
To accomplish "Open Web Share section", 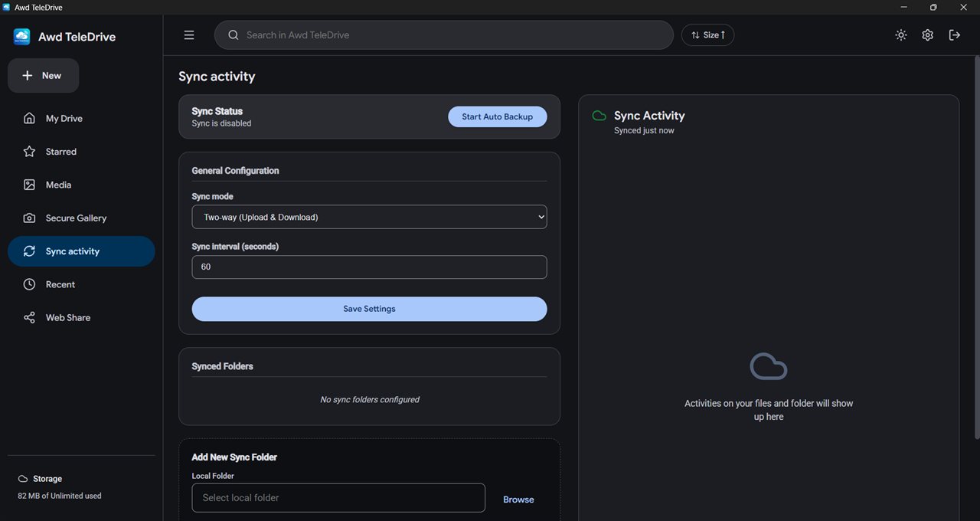I will click(81, 318).
